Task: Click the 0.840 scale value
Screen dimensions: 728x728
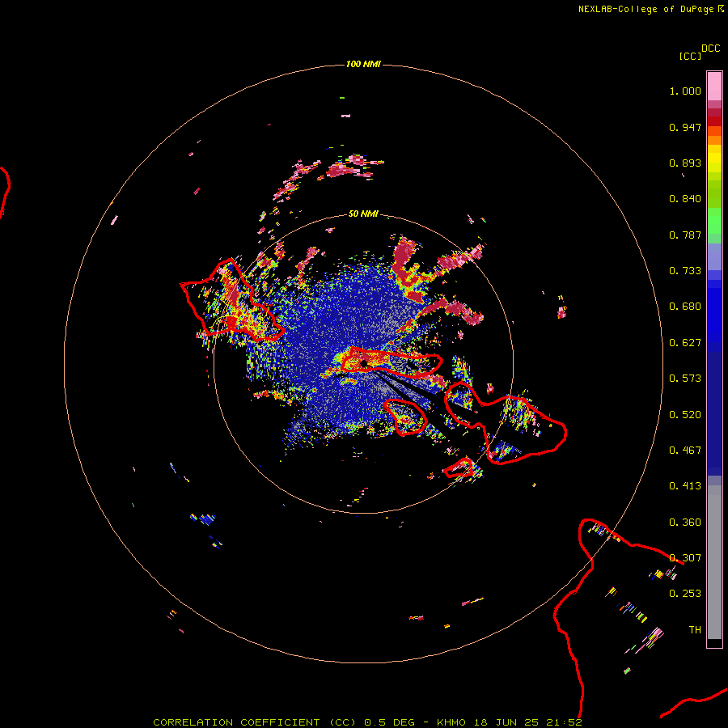Action: click(685, 199)
